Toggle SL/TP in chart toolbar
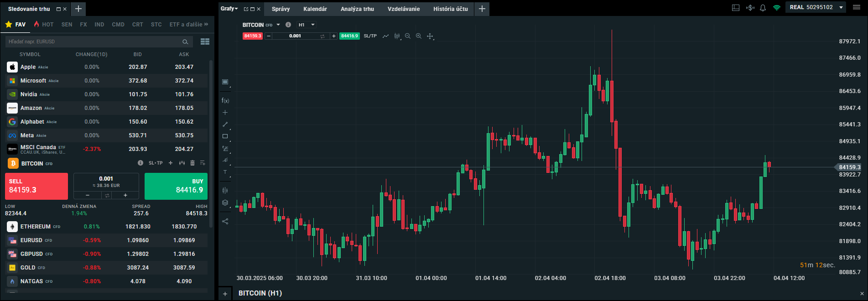 coord(370,36)
